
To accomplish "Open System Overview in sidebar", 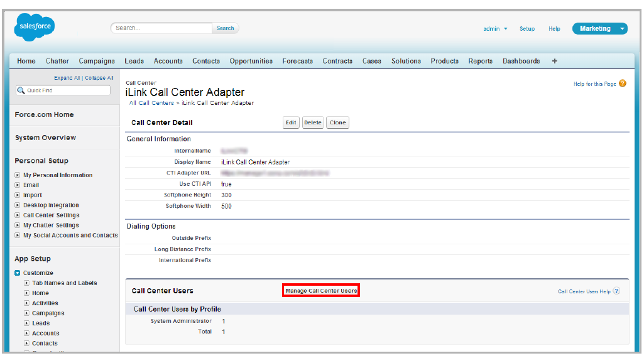I will 46,138.
